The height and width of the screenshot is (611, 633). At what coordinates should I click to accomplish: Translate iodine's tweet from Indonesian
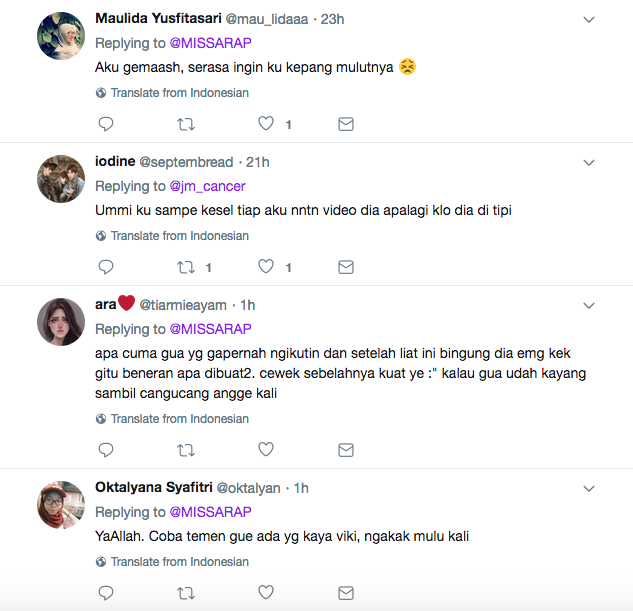tap(179, 236)
